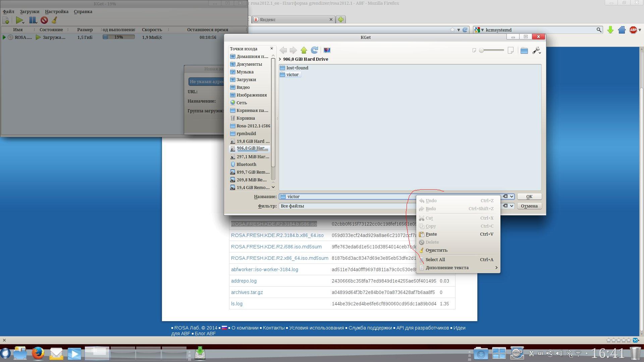Start all downloads in KGet toolbar
Viewport: 644px width, 362px height.
[x=19, y=20]
